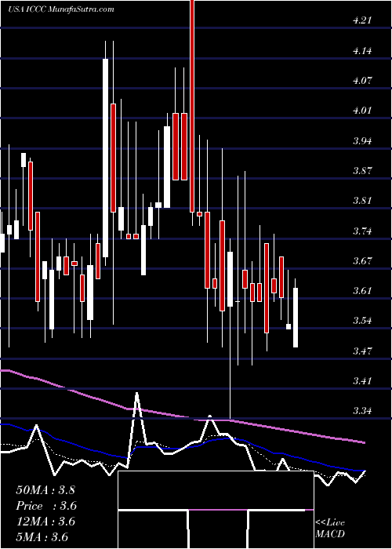This screenshot has width=392, height=549.
Task: Click the 5MA : 3.6 indicator text
Action: 42,537
